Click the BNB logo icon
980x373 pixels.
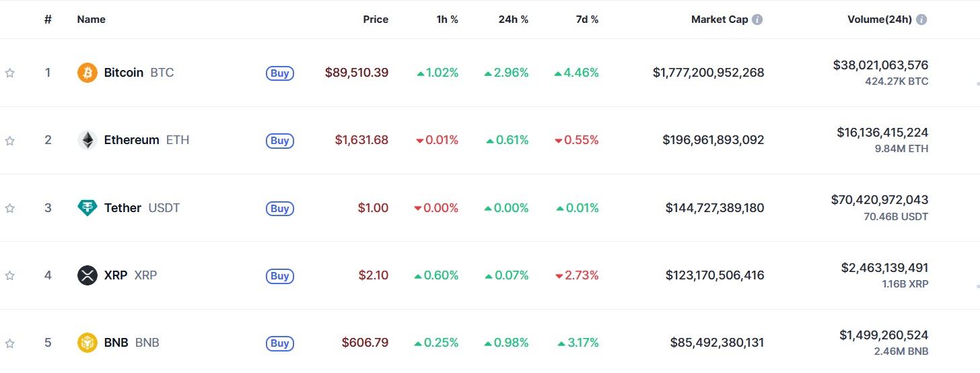pos(87,343)
